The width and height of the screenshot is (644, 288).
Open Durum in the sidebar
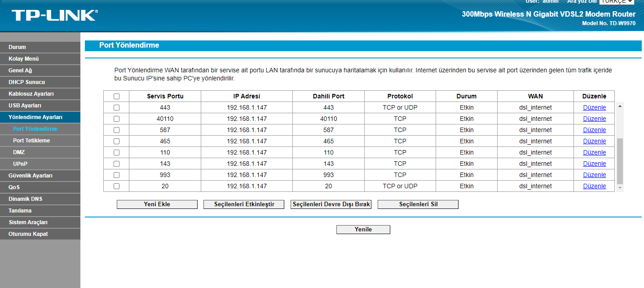pos(40,47)
